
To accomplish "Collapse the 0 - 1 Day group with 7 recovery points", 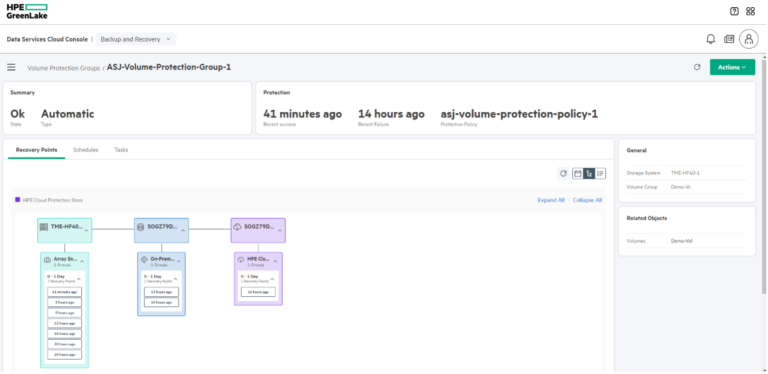I will 79,279.
